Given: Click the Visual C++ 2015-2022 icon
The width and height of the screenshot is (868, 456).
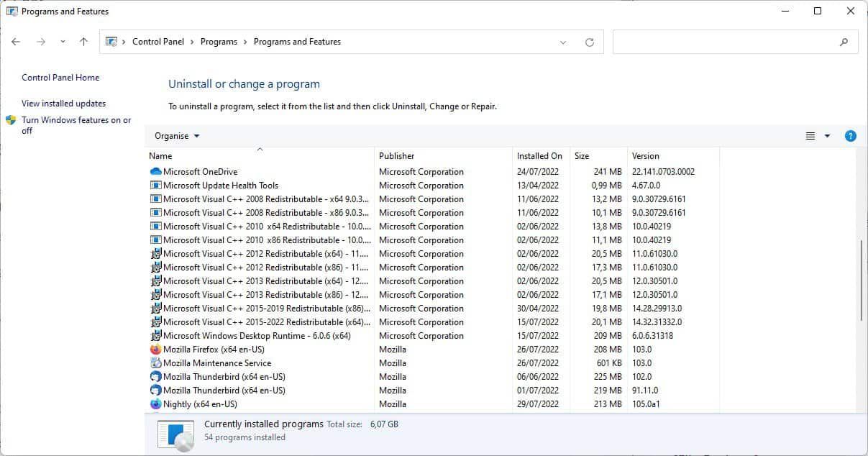Looking at the screenshot, I should coord(156,322).
